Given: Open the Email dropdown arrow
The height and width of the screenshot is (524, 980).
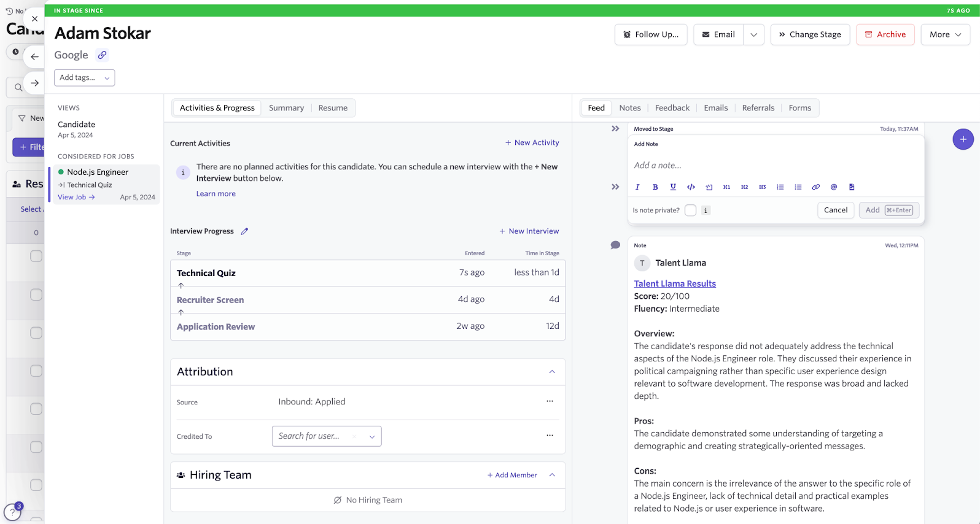Looking at the screenshot, I should tap(753, 35).
